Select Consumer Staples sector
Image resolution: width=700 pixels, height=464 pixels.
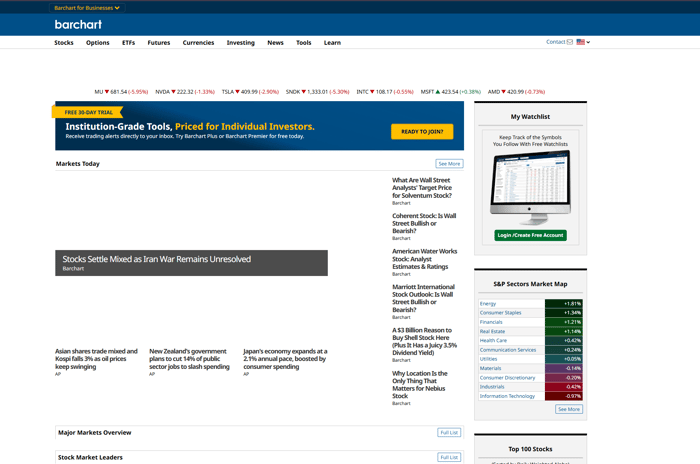[500, 313]
